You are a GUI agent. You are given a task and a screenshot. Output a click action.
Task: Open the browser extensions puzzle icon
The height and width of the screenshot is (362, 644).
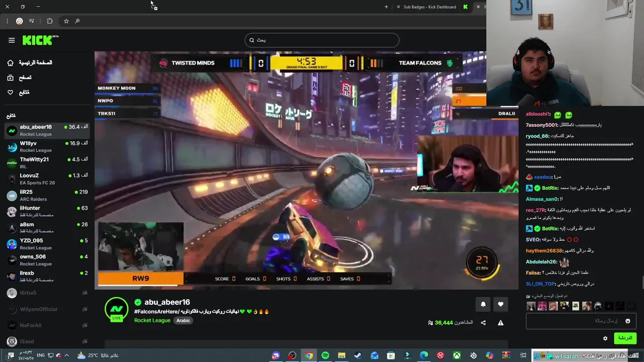(49, 21)
